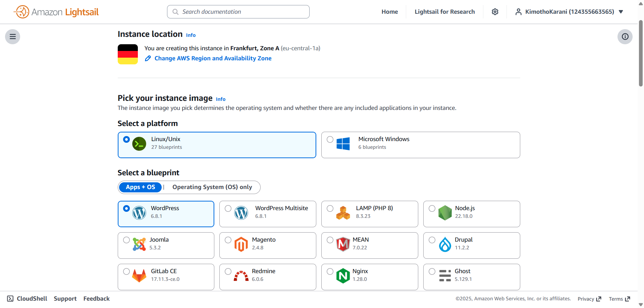Click the info panel circle icon

click(625, 37)
